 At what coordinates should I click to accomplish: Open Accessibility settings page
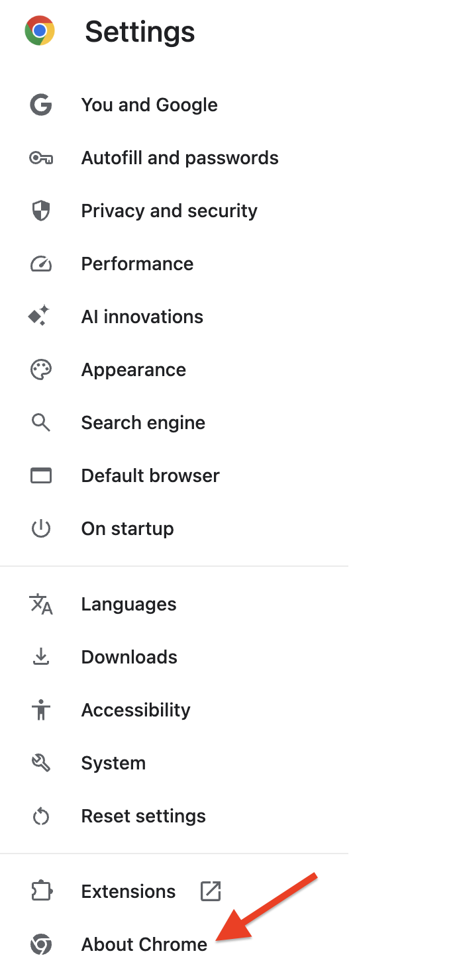tap(136, 710)
